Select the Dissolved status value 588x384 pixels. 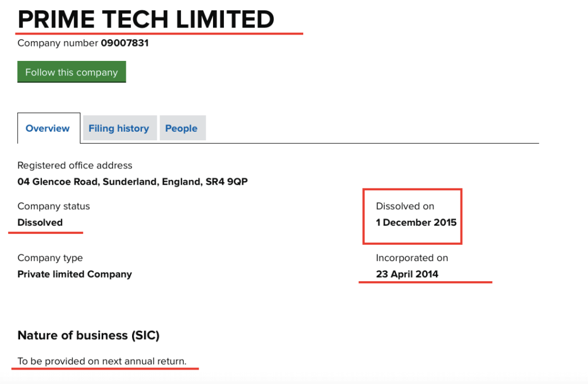pos(40,222)
